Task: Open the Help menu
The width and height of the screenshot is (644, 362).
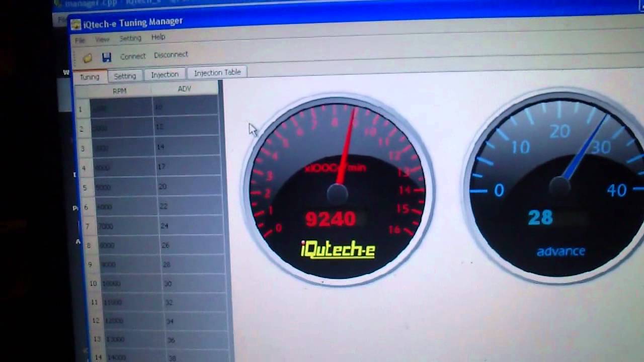Action: click(x=158, y=37)
